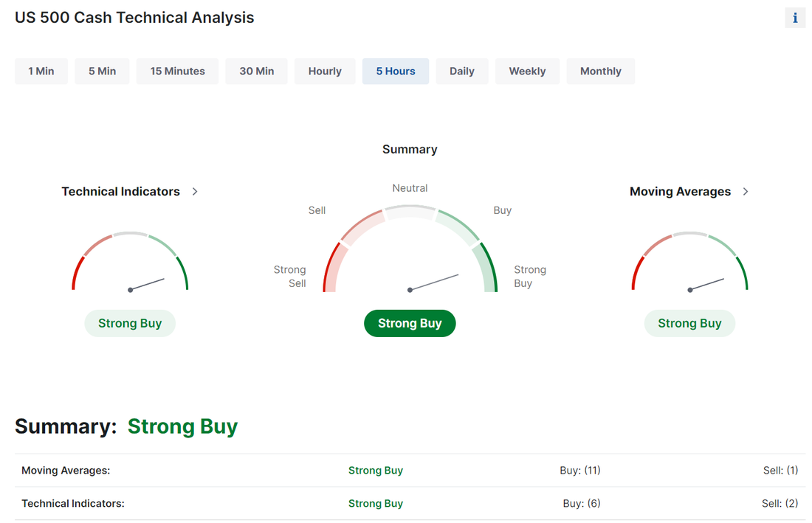Switch to Monthly timeframe
This screenshot has height=523, width=812.
[601, 72]
